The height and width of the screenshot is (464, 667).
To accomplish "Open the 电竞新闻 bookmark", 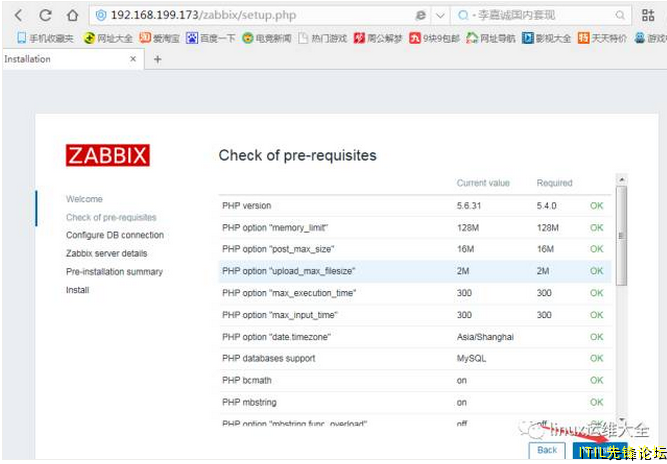I will coord(267,38).
